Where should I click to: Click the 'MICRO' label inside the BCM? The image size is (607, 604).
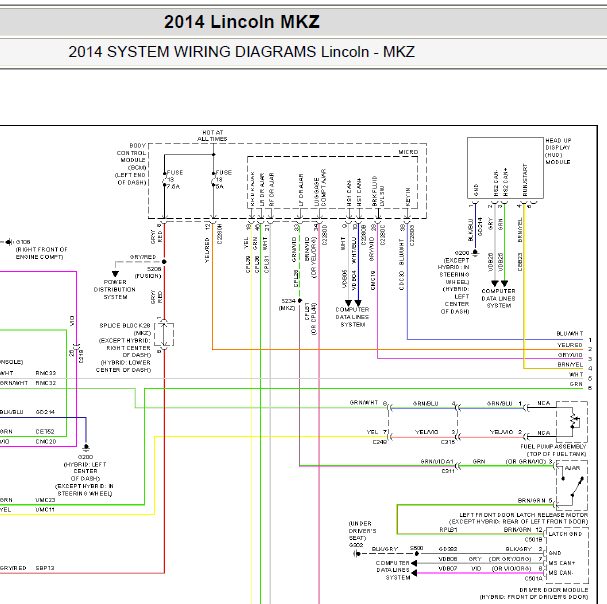point(408,152)
